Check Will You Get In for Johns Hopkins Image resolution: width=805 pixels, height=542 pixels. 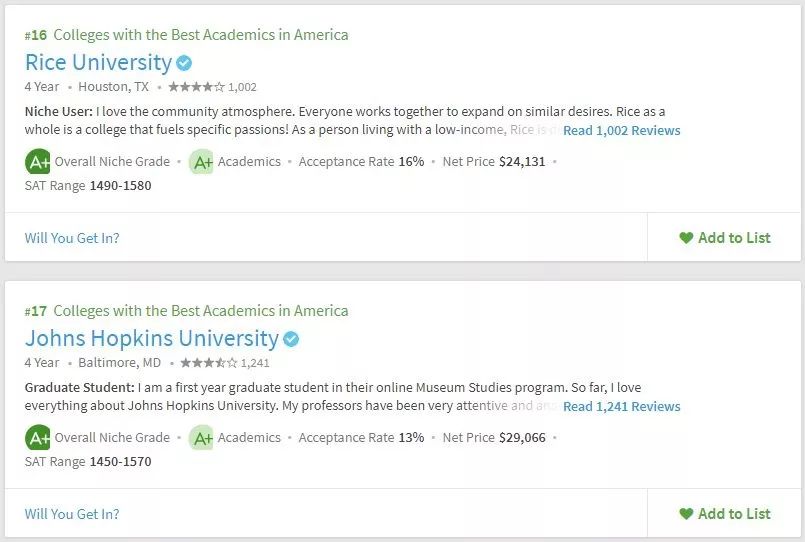pyautogui.click(x=72, y=514)
